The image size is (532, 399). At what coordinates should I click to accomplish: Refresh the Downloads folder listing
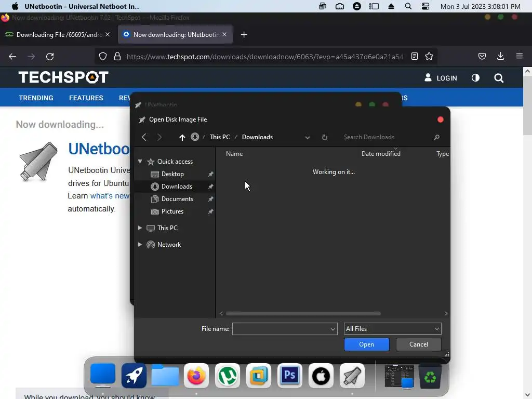325,137
